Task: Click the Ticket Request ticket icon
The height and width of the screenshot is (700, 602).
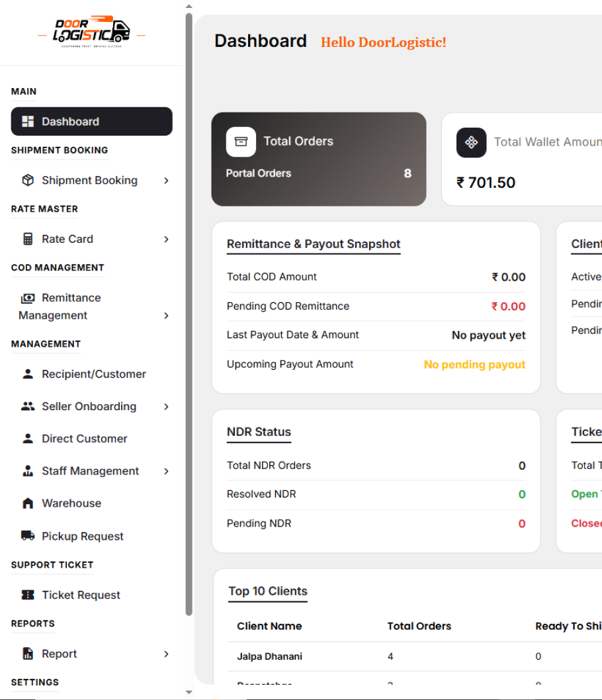Action: point(28,595)
